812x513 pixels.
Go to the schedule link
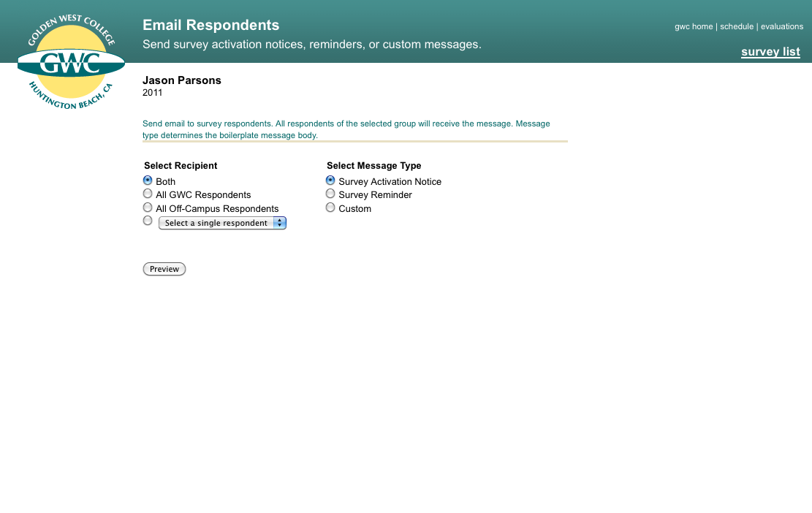pyautogui.click(x=737, y=26)
